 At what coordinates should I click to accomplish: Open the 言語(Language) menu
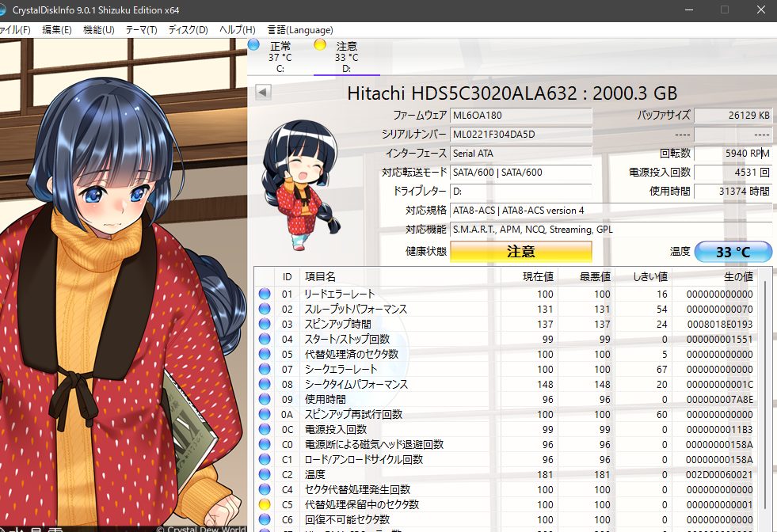[x=300, y=30]
